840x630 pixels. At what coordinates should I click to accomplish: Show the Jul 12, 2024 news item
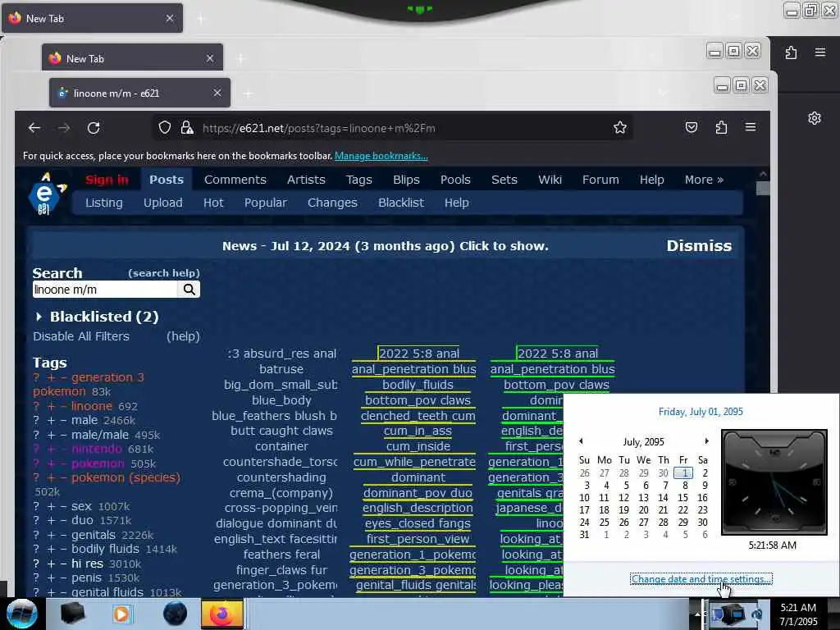386,246
